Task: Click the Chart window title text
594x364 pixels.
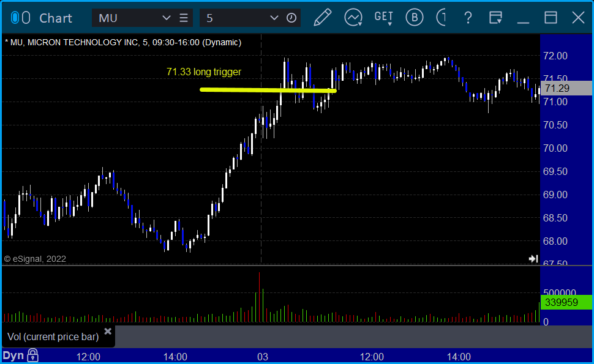Action: (x=56, y=18)
